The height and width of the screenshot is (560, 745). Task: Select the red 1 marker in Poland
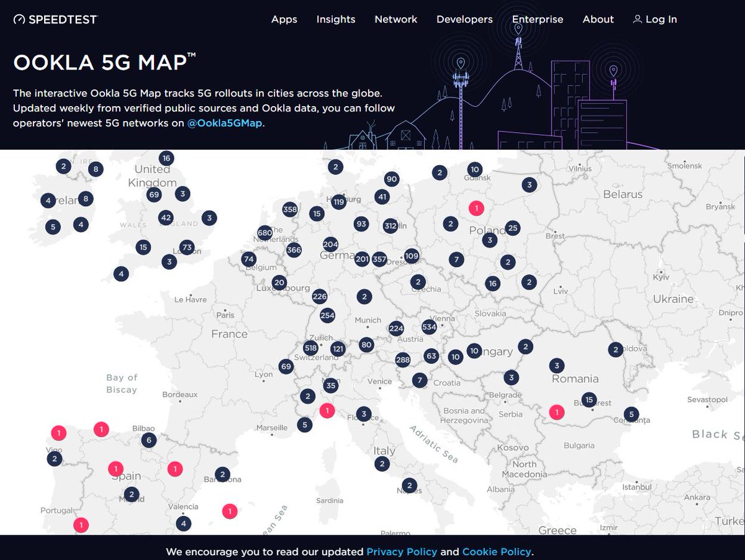coord(476,209)
